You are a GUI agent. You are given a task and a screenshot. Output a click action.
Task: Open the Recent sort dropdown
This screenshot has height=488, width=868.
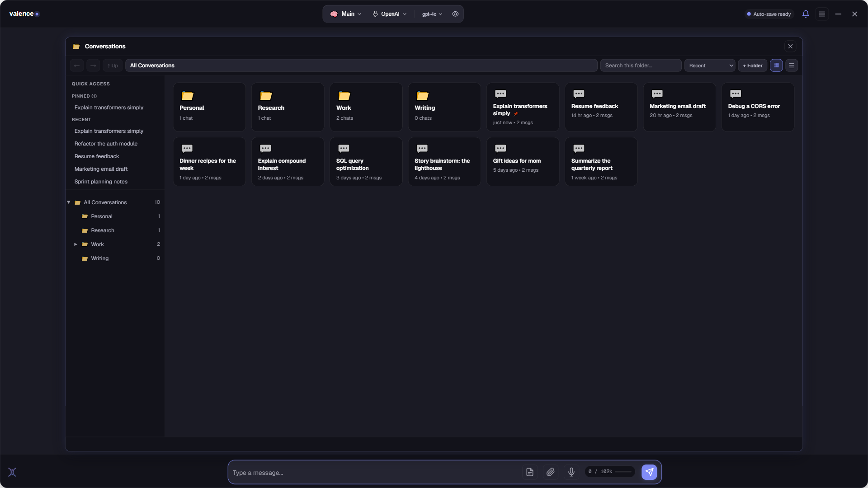710,66
